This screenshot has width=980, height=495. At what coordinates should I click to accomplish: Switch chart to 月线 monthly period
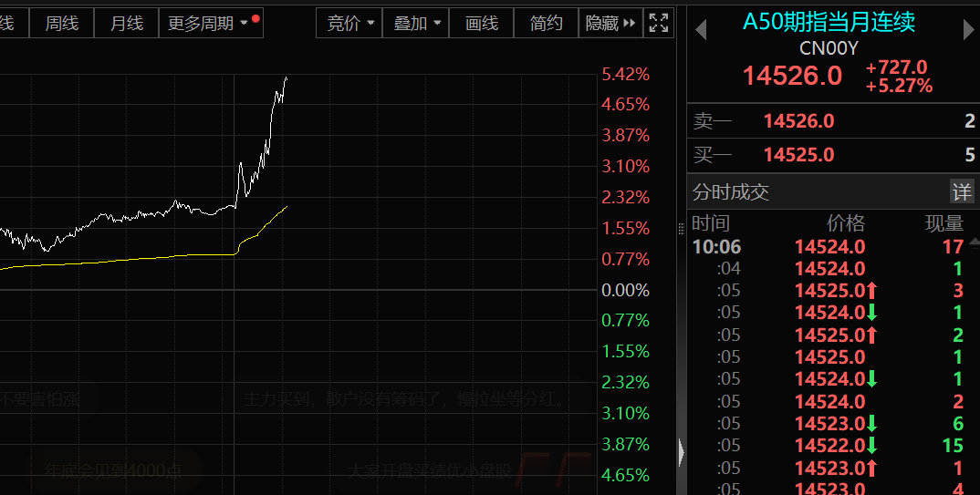click(x=127, y=24)
